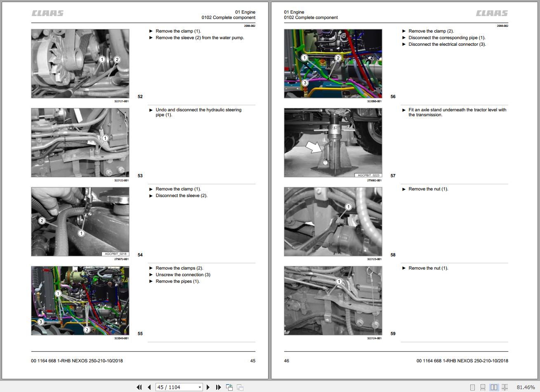This screenshot has height=392, width=540.
Task: Click the text 'Unscrew the connection (3)'
Action: tap(183, 275)
